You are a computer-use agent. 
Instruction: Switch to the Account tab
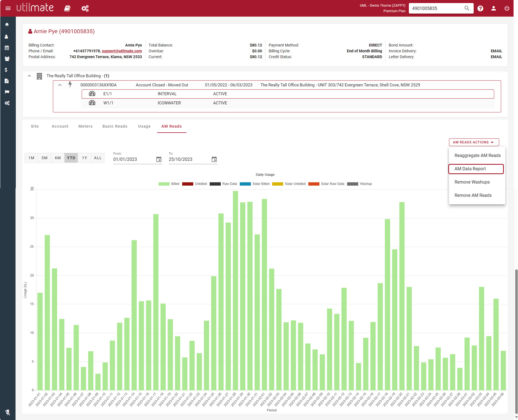(60, 126)
